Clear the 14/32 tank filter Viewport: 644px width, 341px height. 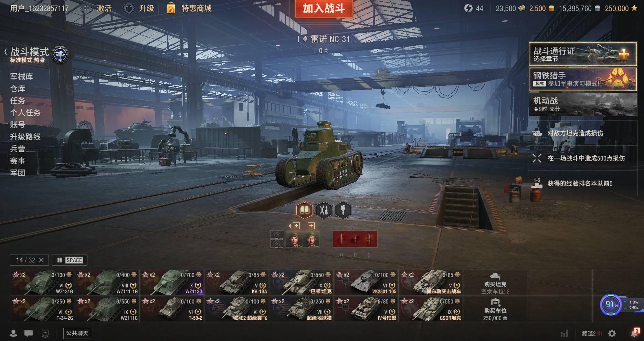tap(41, 260)
